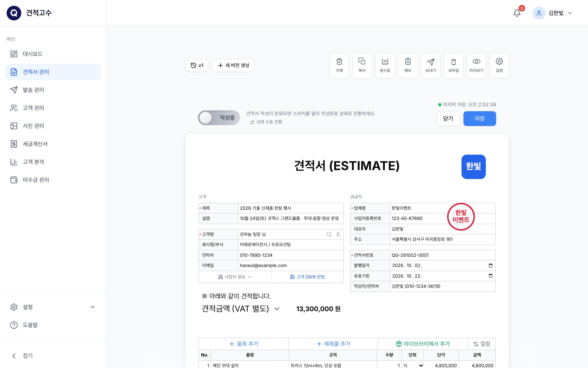Open the 모바일 view
Image resolution: width=588 pixels, height=368 pixels.
point(453,65)
